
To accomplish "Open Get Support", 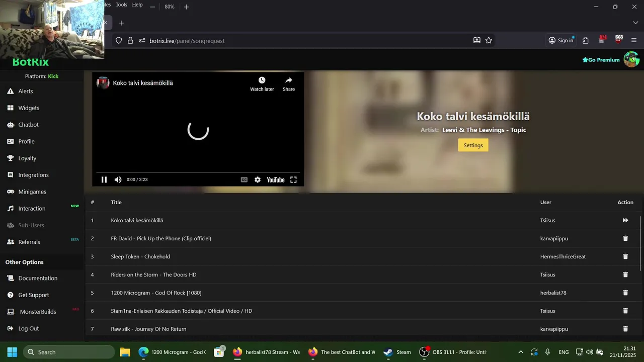I will [x=34, y=295].
